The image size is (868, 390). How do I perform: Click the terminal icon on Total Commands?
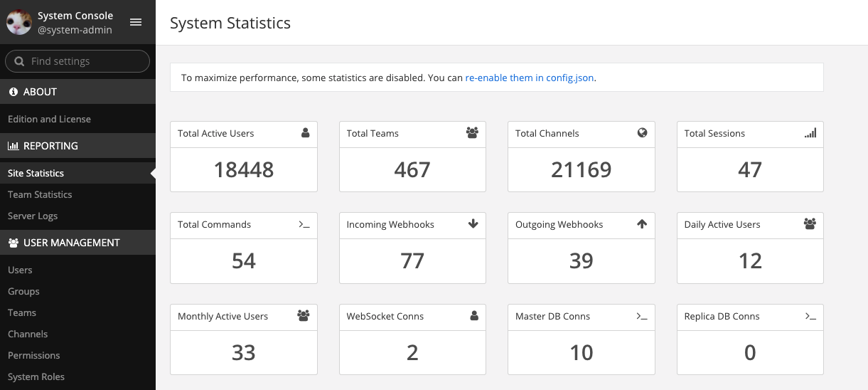click(x=304, y=224)
